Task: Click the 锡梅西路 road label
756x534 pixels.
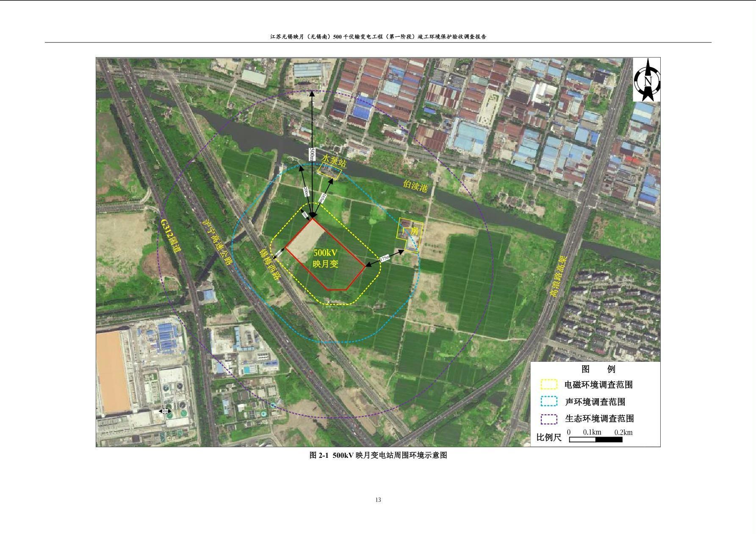Action: [270, 264]
